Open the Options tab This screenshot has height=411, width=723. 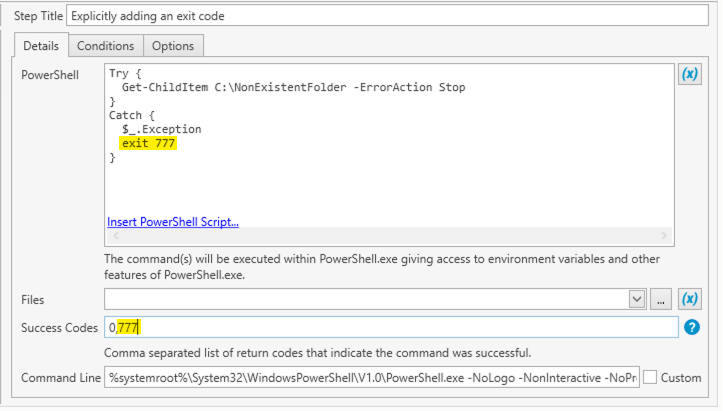tap(173, 46)
